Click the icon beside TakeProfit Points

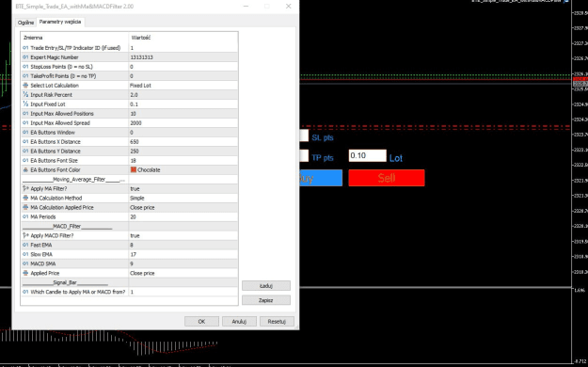click(x=25, y=76)
